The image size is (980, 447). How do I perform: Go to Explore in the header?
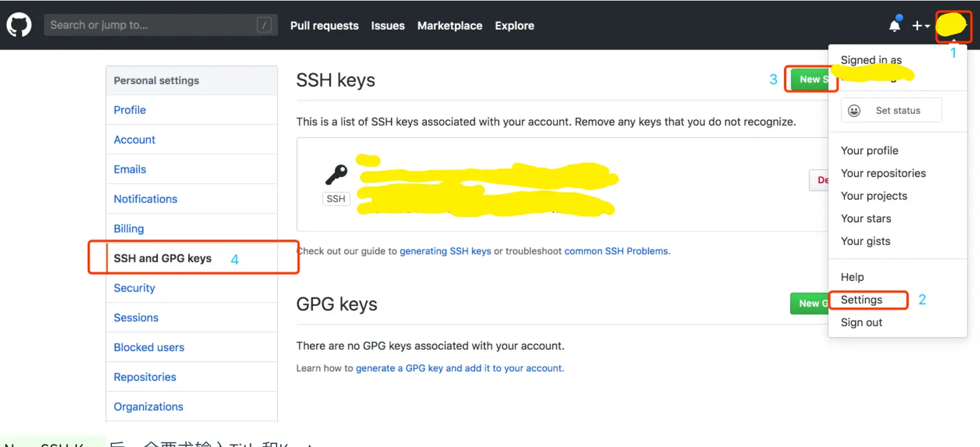514,25
